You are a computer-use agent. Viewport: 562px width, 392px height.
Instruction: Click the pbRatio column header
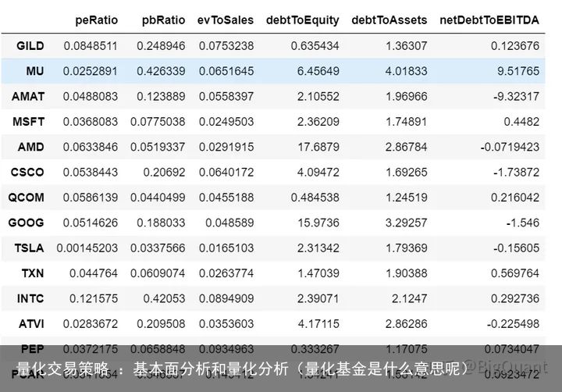tap(163, 20)
